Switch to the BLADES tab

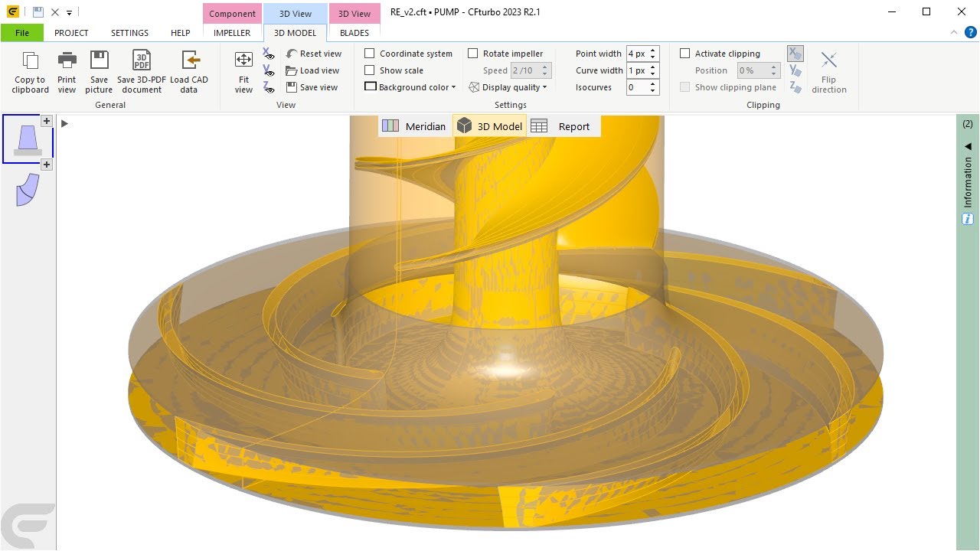point(354,33)
